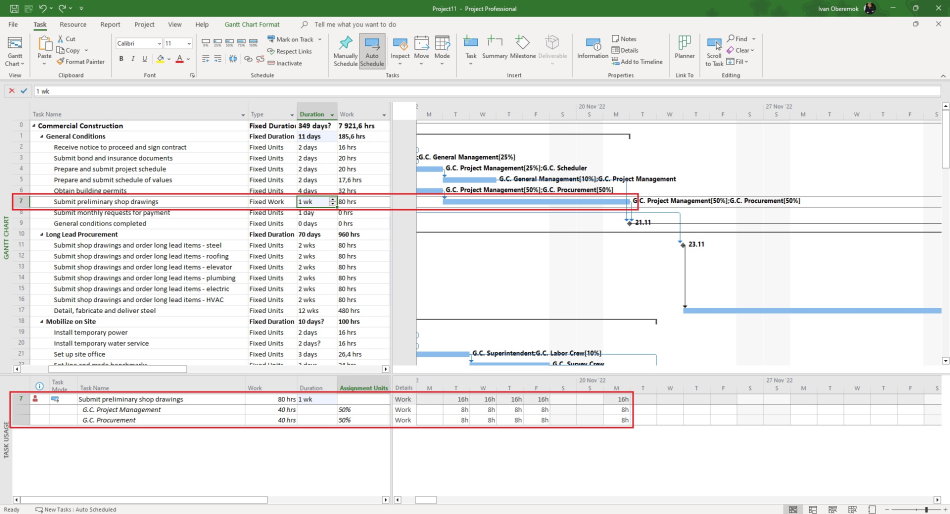Open the Find dropdown
The width and height of the screenshot is (950, 514).
741,39
